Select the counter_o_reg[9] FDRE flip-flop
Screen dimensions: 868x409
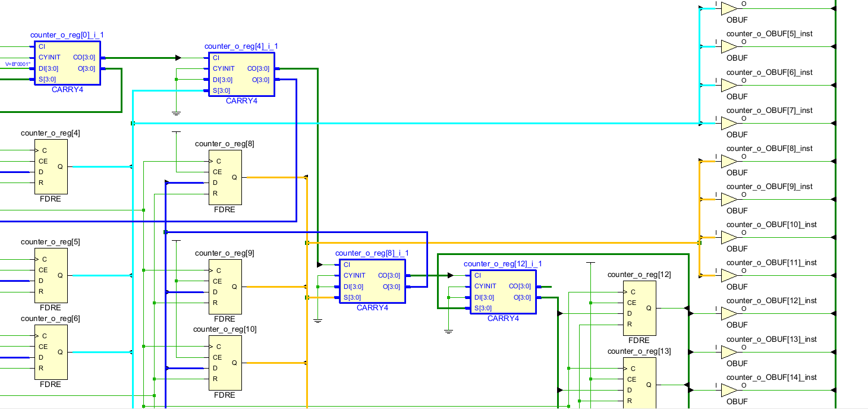225,287
